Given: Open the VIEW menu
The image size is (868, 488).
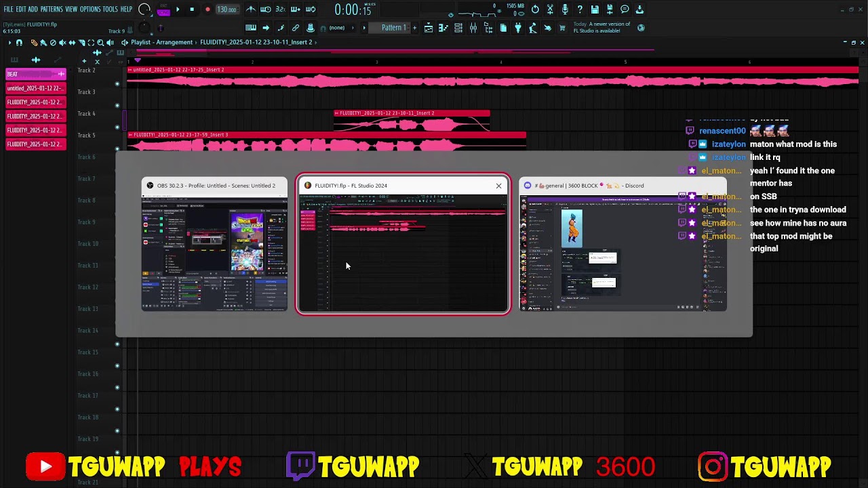Looking at the screenshot, I should tap(71, 9).
